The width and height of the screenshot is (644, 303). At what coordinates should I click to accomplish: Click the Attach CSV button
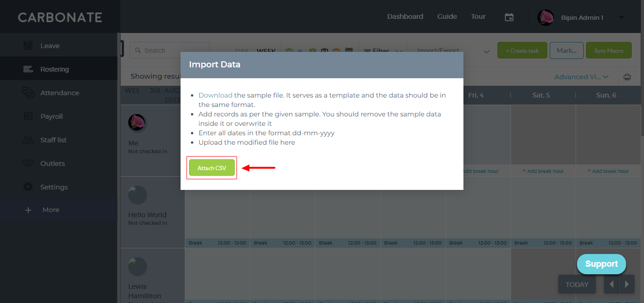pos(212,168)
